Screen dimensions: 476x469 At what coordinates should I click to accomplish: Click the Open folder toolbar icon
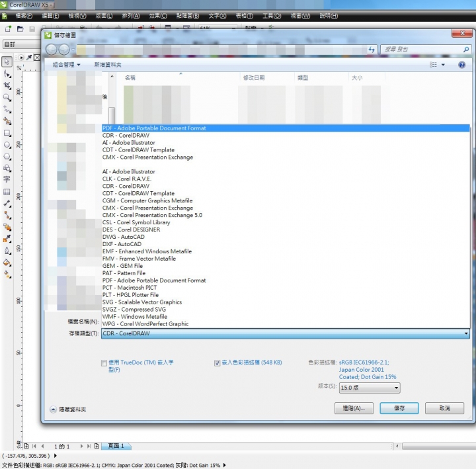click(x=20, y=29)
